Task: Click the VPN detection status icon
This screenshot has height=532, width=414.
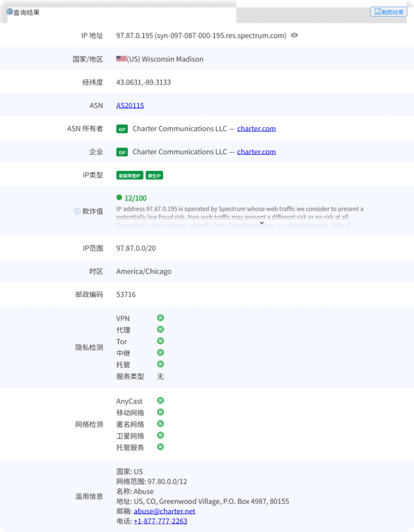Action: pyautogui.click(x=161, y=317)
